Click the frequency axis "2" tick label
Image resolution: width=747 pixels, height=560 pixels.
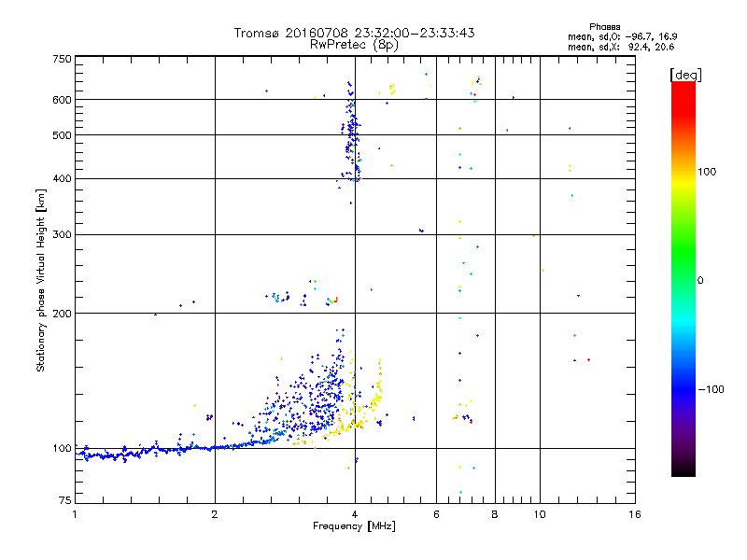(215, 514)
